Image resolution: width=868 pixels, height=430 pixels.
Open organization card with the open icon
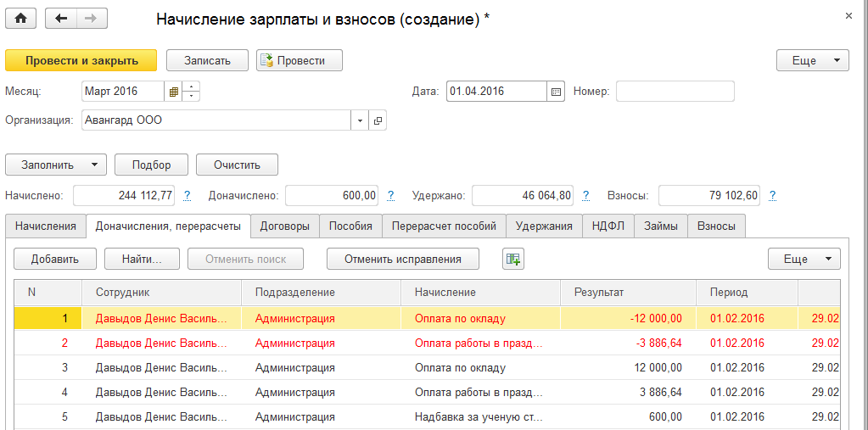click(x=378, y=120)
